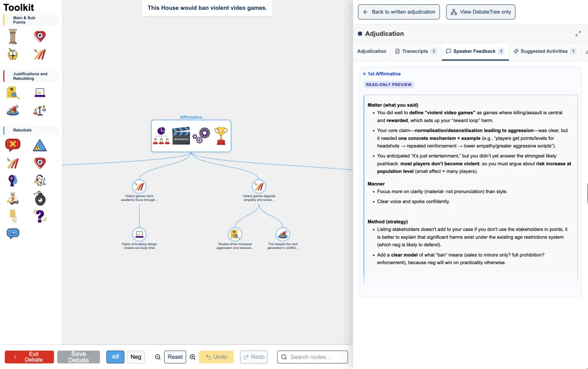Switch to the Neg side view
The image size is (588, 369).
(136, 357)
